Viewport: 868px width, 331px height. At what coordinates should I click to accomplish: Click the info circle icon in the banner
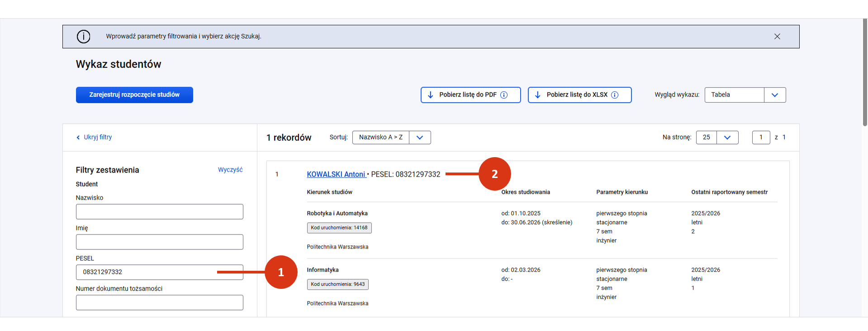tap(83, 37)
